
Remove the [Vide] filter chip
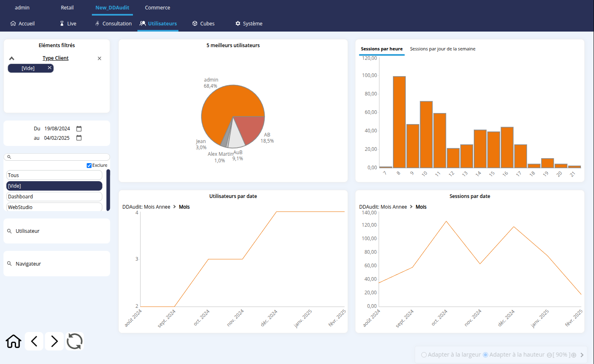tap(50, 68)
